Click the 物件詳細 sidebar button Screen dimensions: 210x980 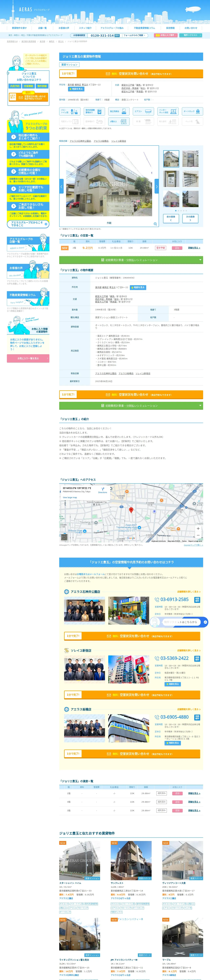42,86
